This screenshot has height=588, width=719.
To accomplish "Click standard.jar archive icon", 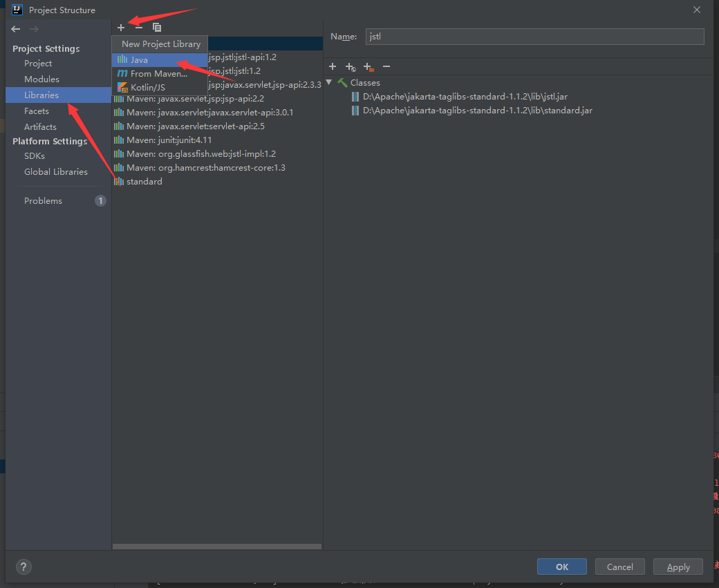I will [x=355, y=111].
